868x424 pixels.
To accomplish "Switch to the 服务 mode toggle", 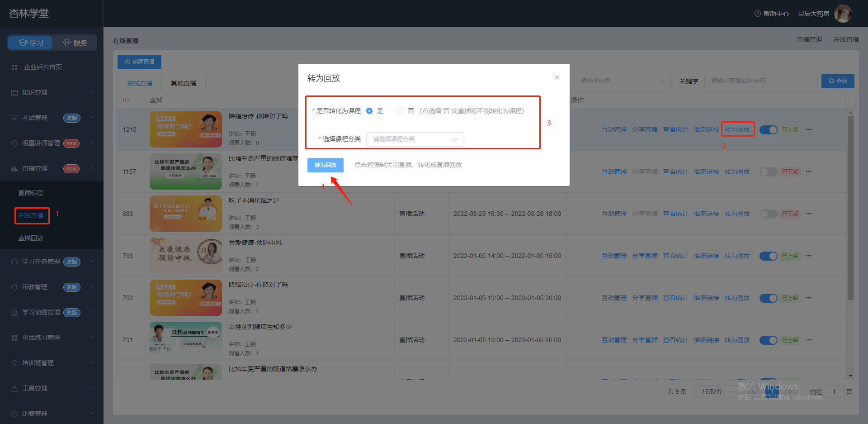I will coord(75,43).
